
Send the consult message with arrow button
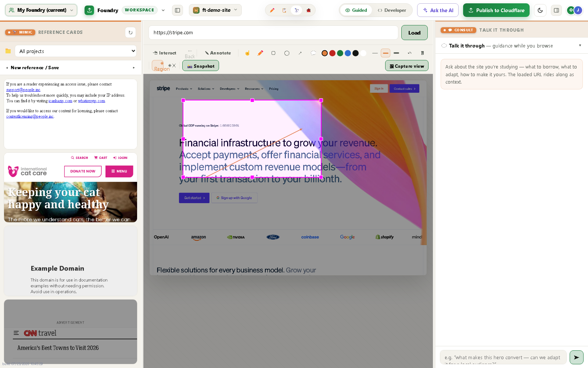576,357
